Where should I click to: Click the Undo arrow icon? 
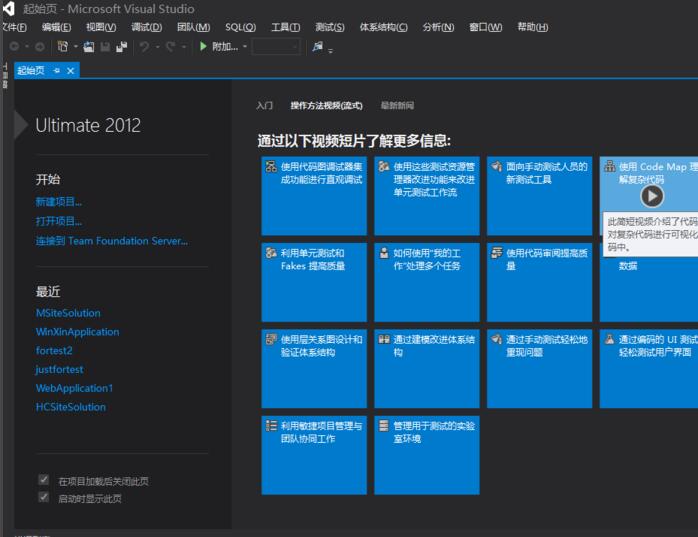[x=145, y=46]
